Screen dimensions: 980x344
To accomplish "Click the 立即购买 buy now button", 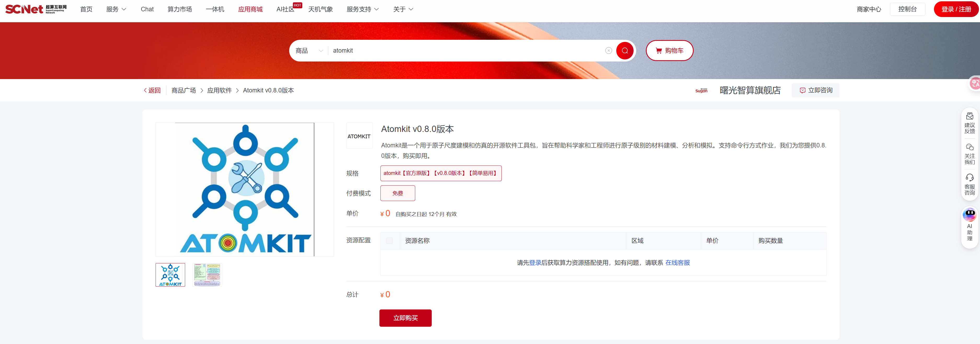I will click(x=405, y=318).
